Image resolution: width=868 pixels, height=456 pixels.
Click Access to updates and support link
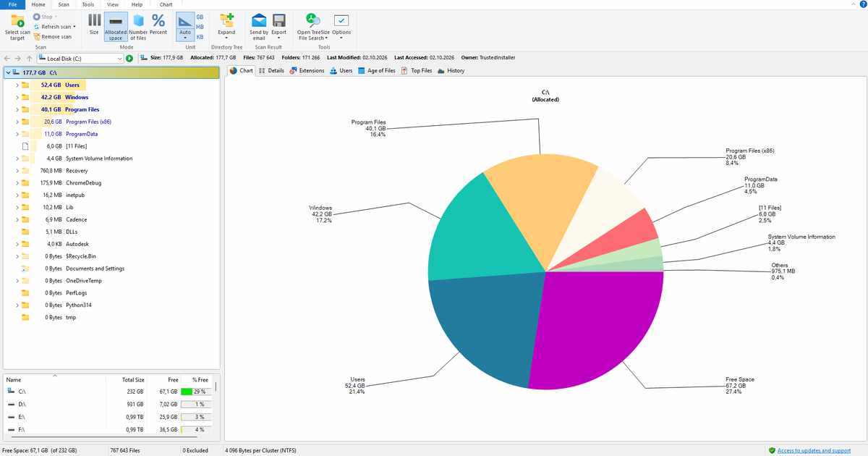point(814,451)
